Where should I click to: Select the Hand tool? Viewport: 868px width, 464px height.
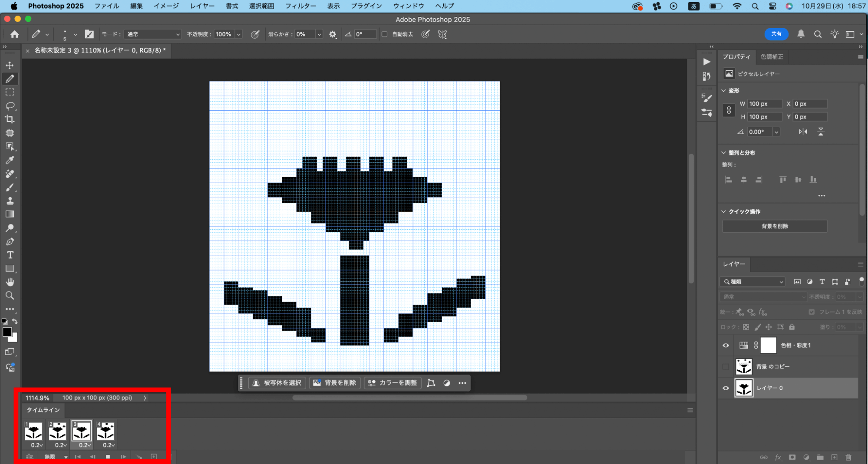click(10, 282)
